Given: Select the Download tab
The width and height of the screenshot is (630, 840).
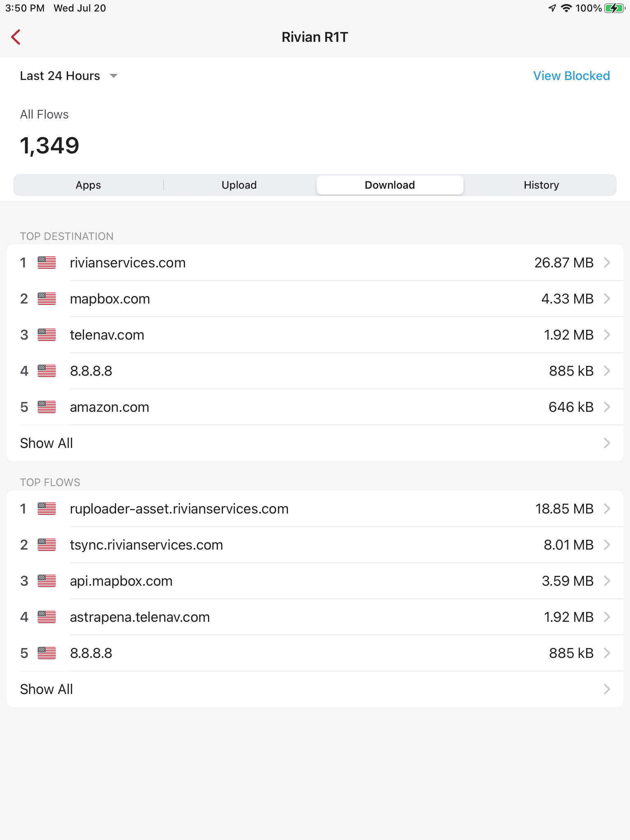Looking at the screenshot, I should coord(390,185).
